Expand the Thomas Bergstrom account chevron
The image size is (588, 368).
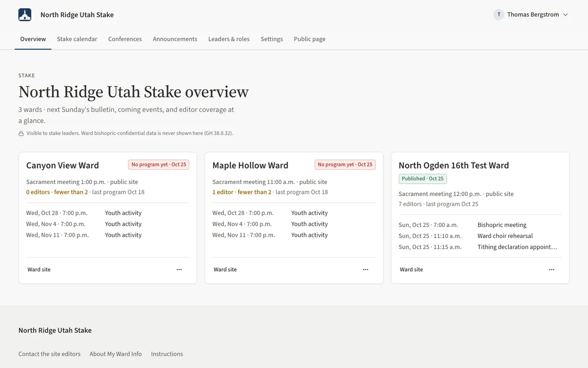click(565, 15)
